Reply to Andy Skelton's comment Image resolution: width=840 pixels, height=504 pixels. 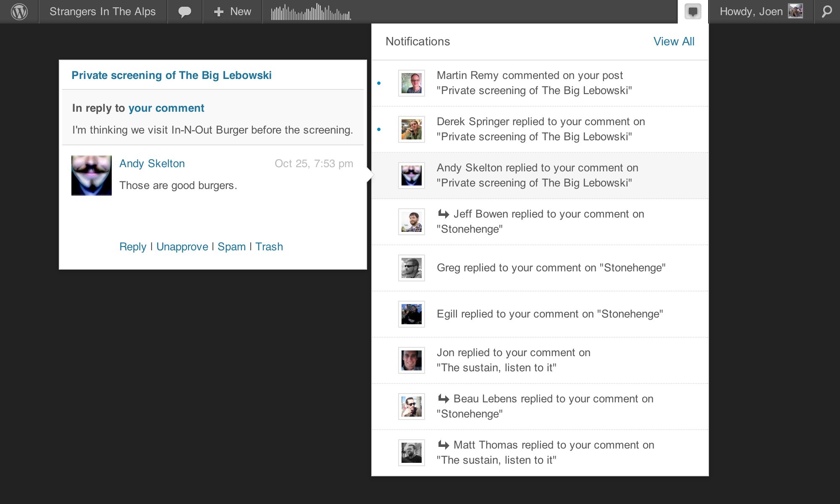[x=133, y=247]
